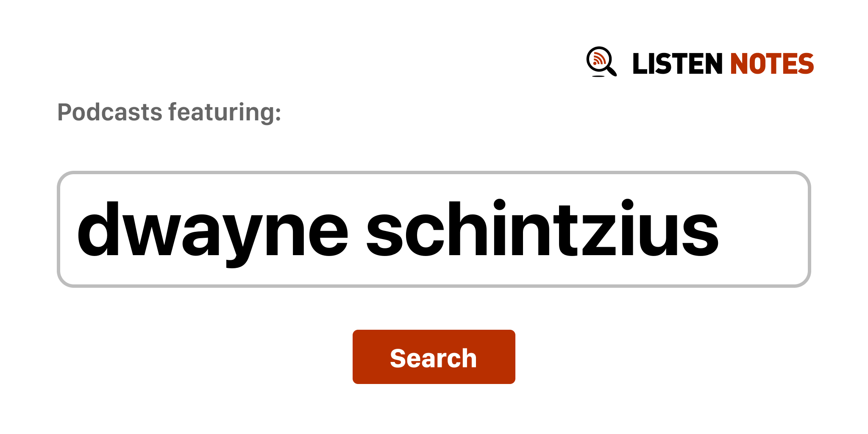Click the Listen Notes magnifier logo icon
The image size is (868, 434).
pos(601,61)
